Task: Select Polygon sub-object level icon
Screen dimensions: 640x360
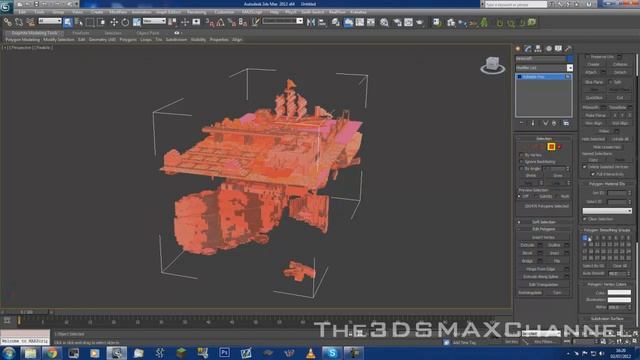Action: (x=551, y=147)
